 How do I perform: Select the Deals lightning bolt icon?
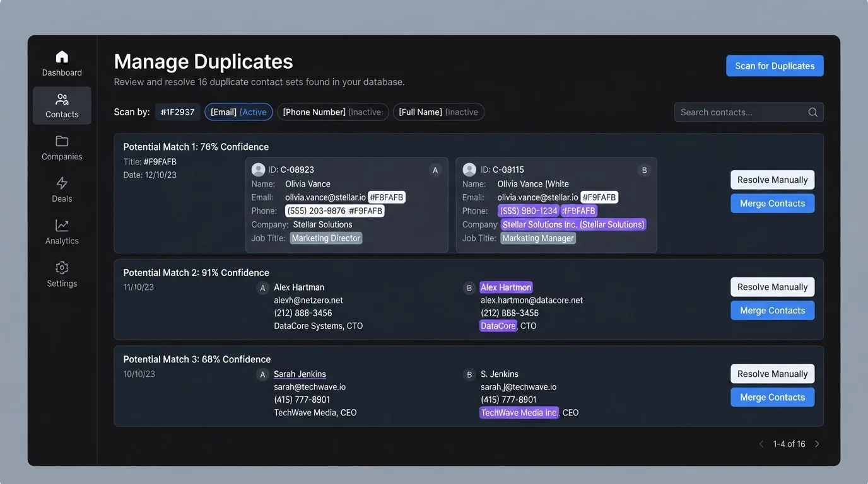[62, 183]
